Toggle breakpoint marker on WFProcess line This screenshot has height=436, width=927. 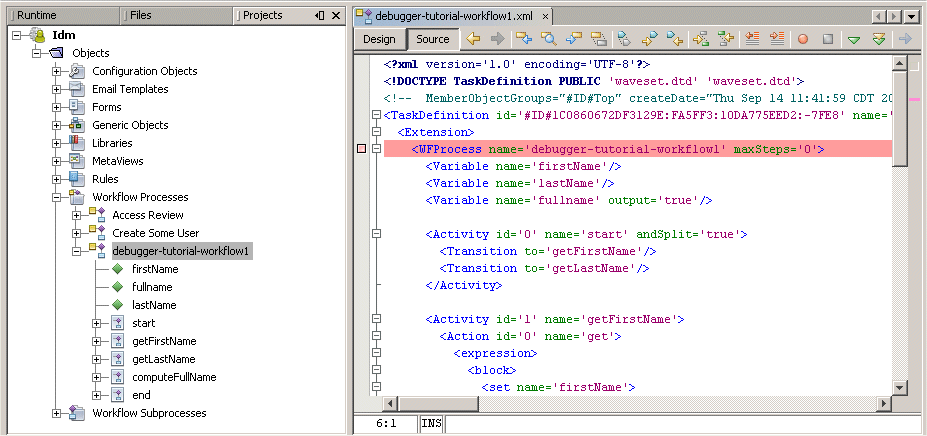pos(362,149)
